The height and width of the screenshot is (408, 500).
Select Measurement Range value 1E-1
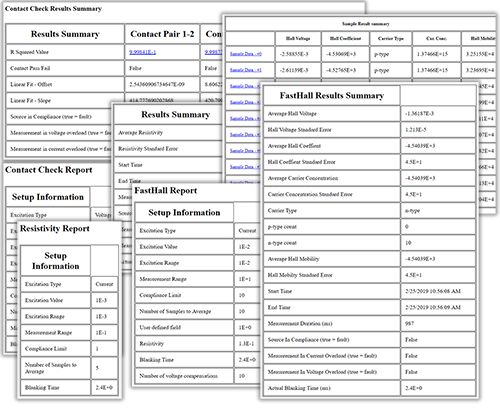click(101, 333)
